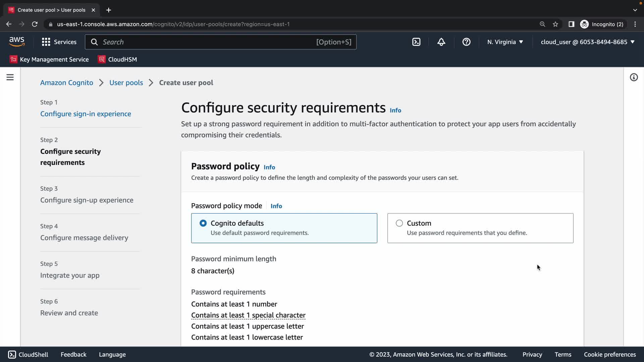
Task: Open AWS CloudShell icon in top bar
Action: [x=416, y=42]
